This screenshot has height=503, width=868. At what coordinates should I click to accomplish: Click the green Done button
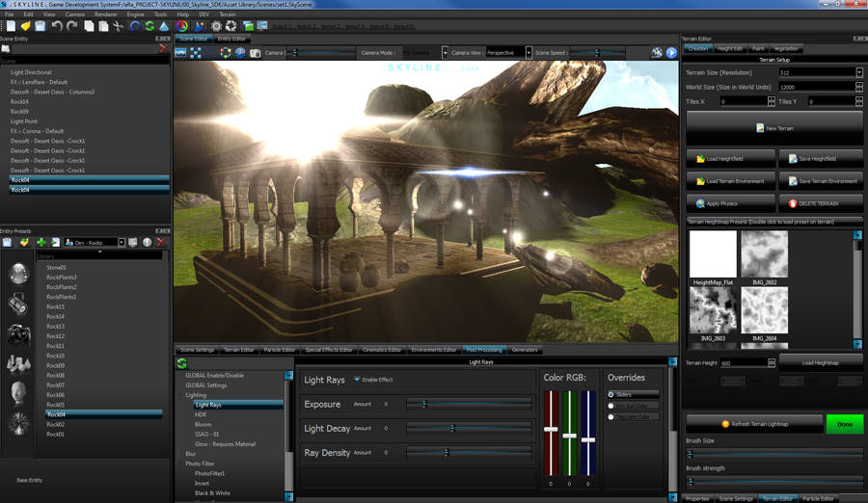coord(844,424)
